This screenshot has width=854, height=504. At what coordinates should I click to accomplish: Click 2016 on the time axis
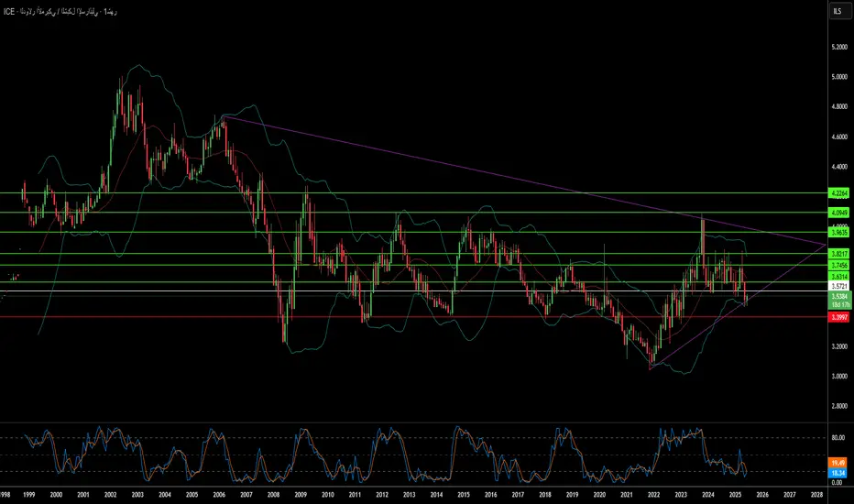click(491, 495)
